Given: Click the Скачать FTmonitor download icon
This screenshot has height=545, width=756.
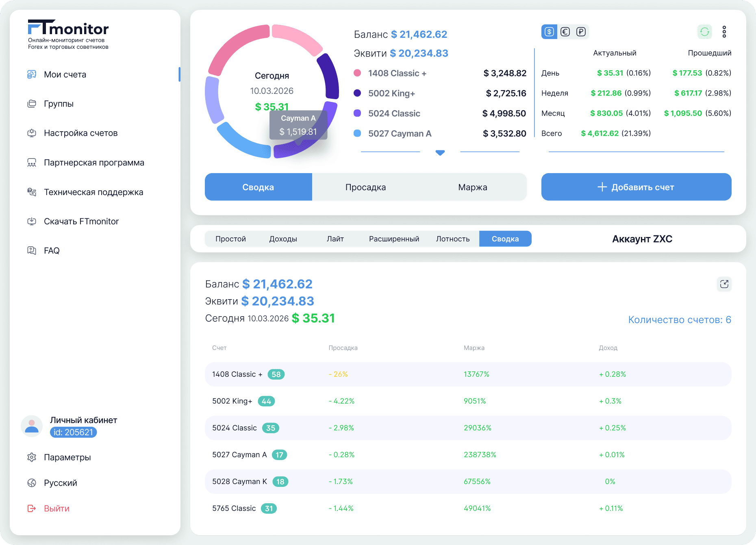Looking at the screenshot, I should (32, 221).
